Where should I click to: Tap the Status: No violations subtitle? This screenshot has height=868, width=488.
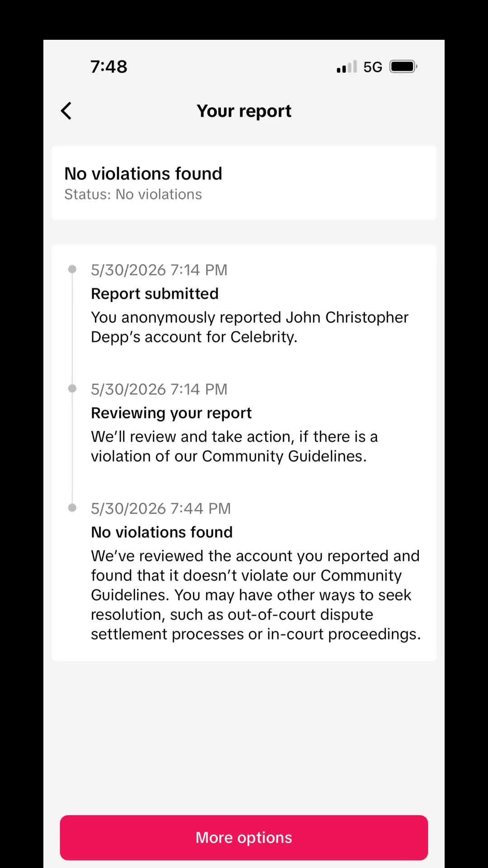pyautogui.click(x=133, y=194)
